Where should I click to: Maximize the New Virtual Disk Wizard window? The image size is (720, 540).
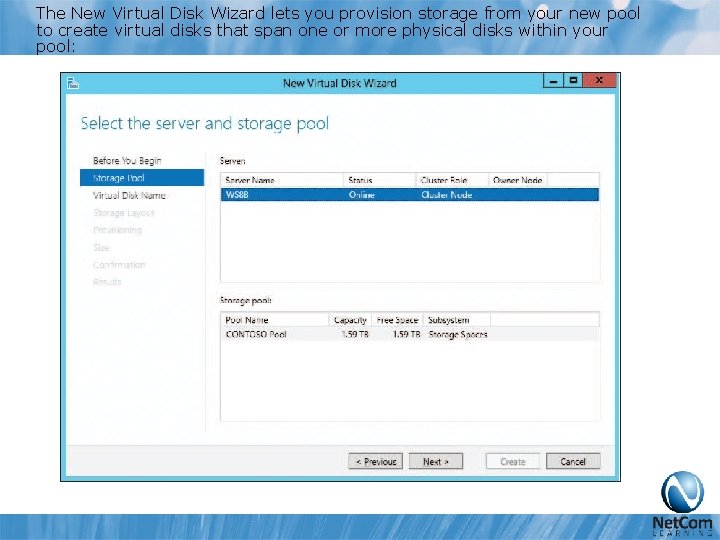(573, 81)
